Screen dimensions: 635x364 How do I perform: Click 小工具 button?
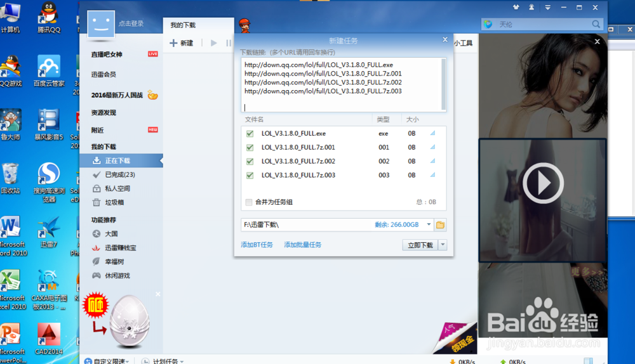click(464, 43)
